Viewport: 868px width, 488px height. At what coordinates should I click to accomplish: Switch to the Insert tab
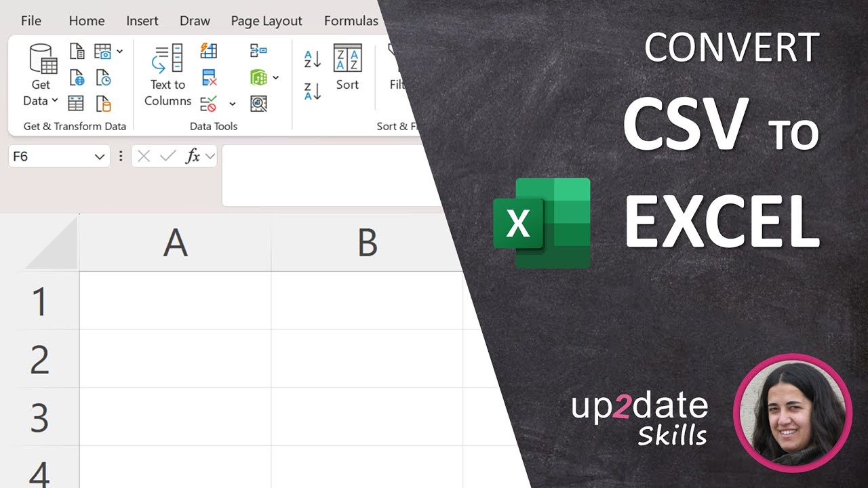coord(142,21)
